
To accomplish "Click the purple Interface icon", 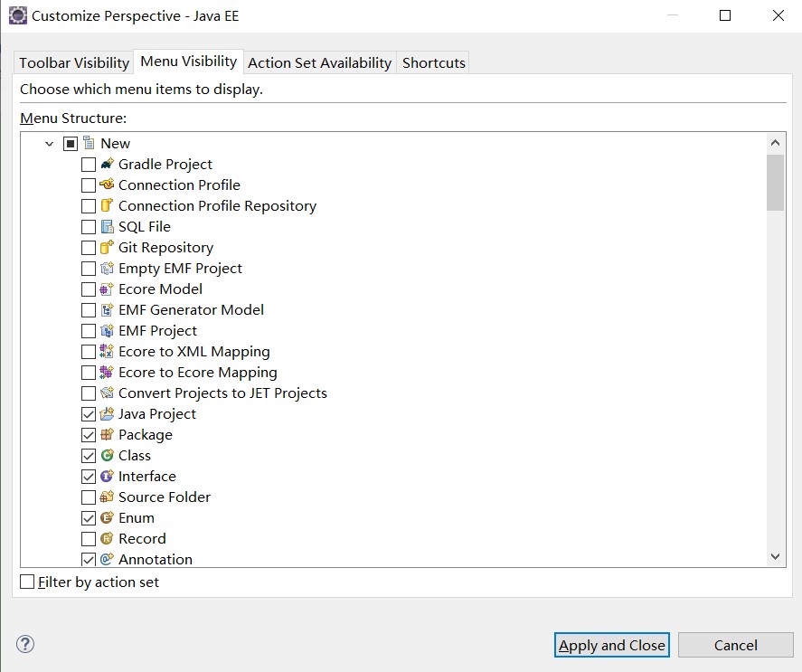I will pos(107,476).
